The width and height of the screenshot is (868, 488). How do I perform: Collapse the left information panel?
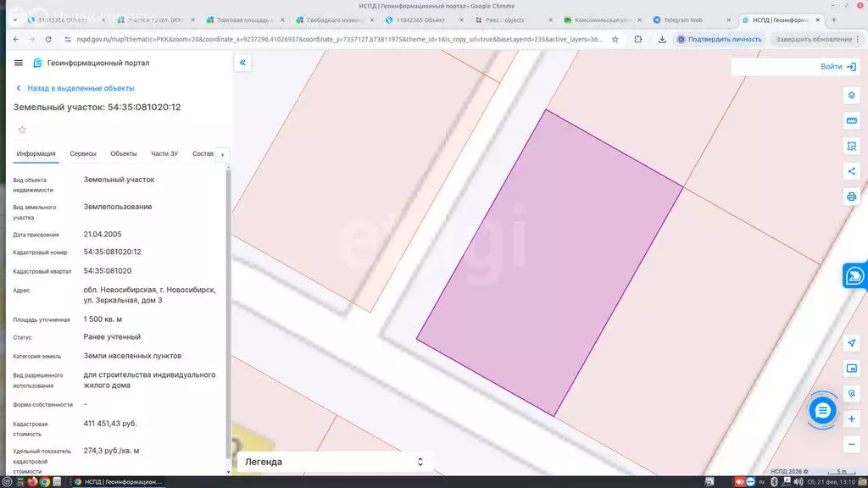(242, 63)
